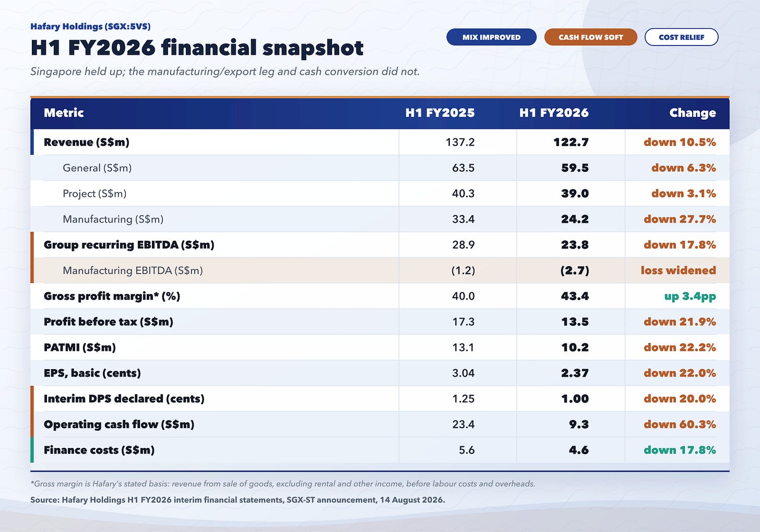Click the revenue value 137.2

point(460,142)
